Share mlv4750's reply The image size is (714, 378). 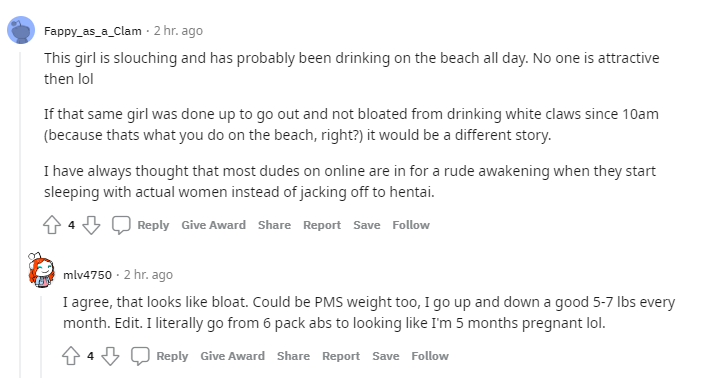(x=293, y=356)
